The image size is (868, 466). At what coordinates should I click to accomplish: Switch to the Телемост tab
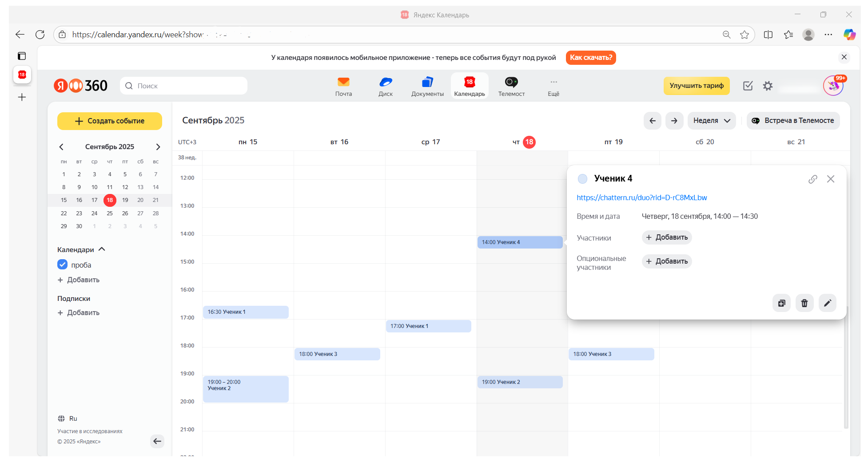[x=511, y=86]
